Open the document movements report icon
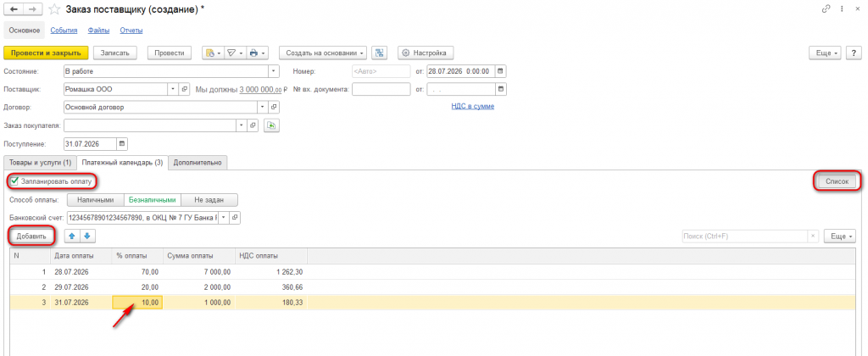This screenshot has width=868, height=356. [x=213, y=53]
